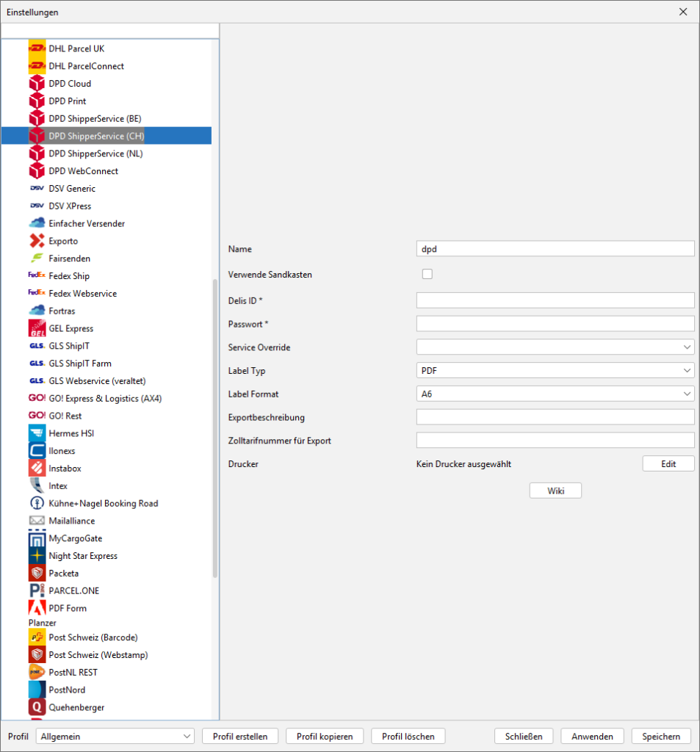
Task: Click the GLS ShipIT logo icon
Action: coord(37,346)
